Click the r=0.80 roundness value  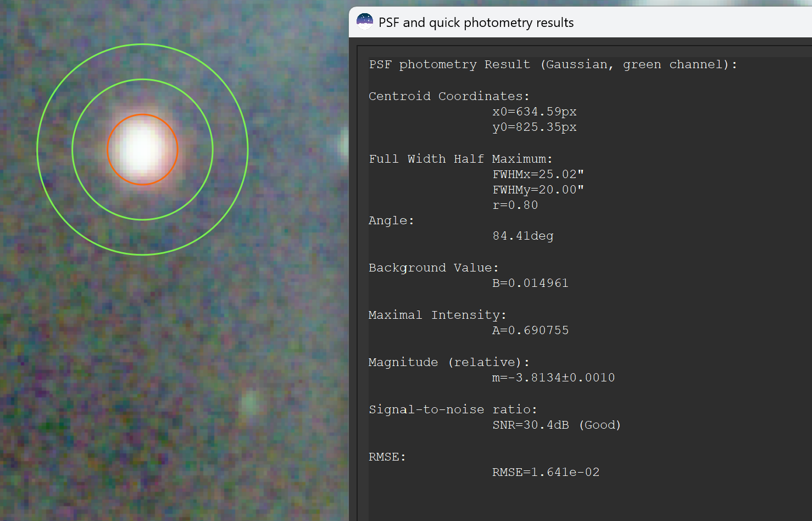pos(515,205)
